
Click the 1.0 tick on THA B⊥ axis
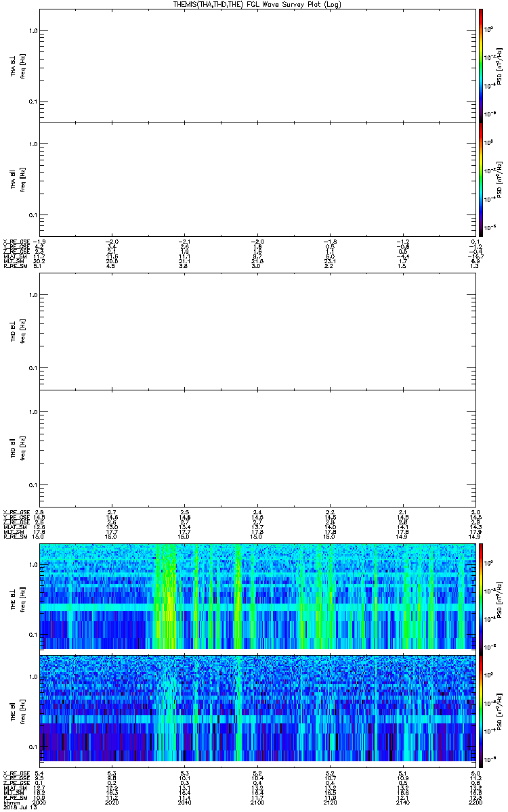click(33, 31)
